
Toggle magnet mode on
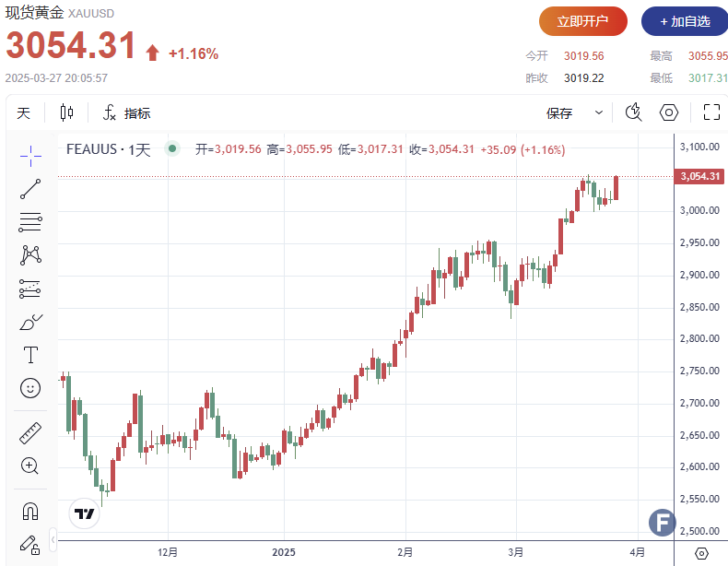30,510
